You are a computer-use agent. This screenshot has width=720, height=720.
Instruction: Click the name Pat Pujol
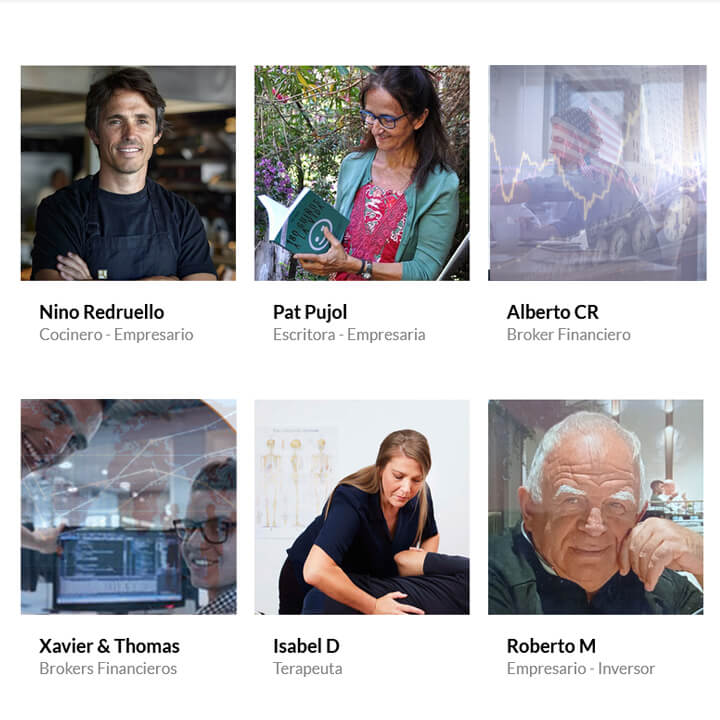coord(310,312)
